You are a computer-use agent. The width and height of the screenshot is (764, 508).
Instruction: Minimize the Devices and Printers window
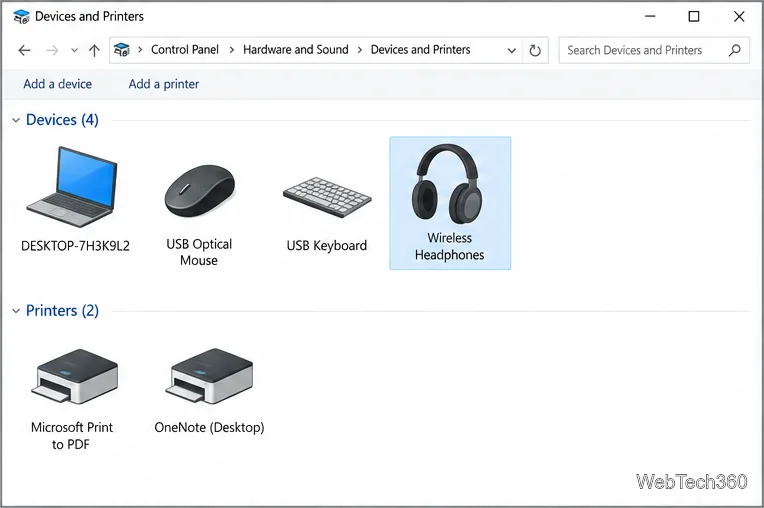[650, 17]
